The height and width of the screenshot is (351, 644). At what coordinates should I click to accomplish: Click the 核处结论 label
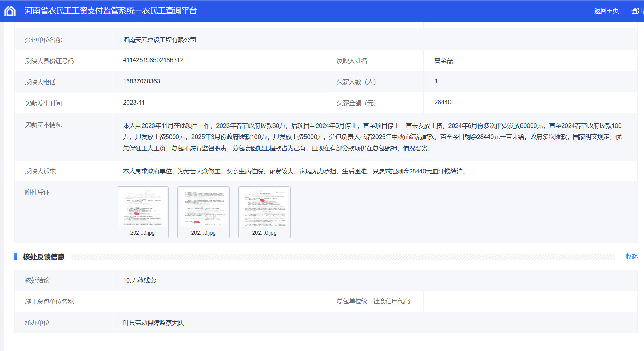click(x=37, y=280)
